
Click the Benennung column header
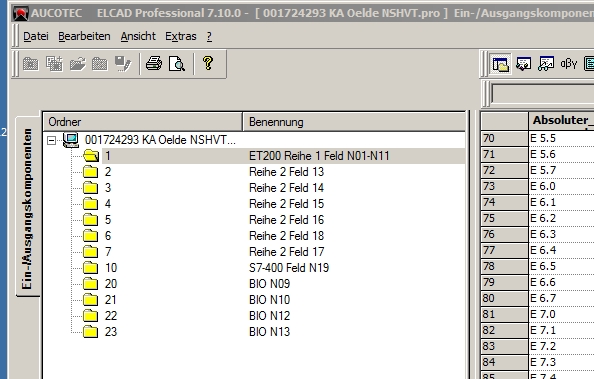pos(354,122)
